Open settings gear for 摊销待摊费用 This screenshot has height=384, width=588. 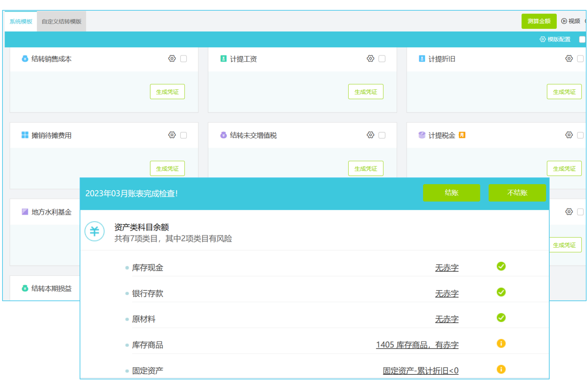coord(172,135)
